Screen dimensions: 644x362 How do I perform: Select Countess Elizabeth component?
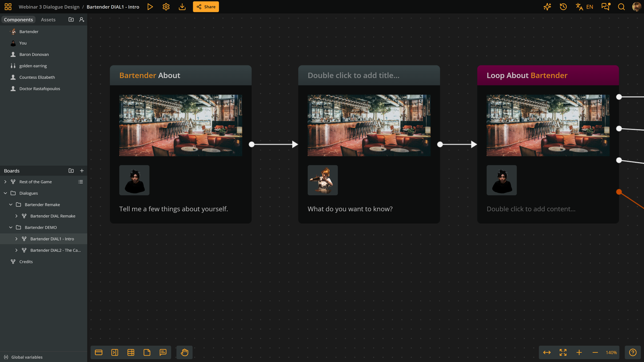[43, 77]
